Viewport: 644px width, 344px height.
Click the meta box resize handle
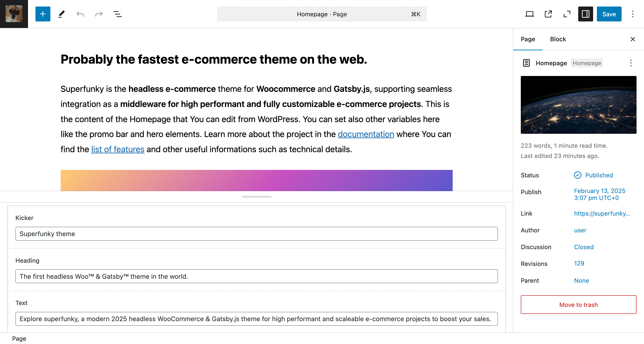pos(256,197)
